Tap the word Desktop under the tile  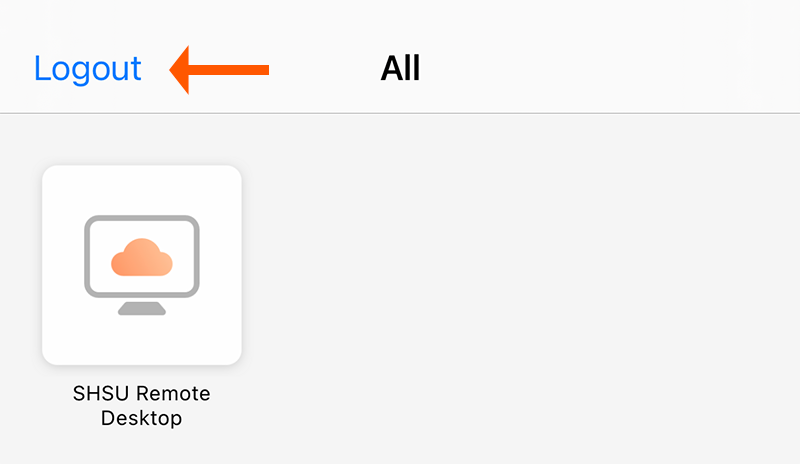(141, 418)
